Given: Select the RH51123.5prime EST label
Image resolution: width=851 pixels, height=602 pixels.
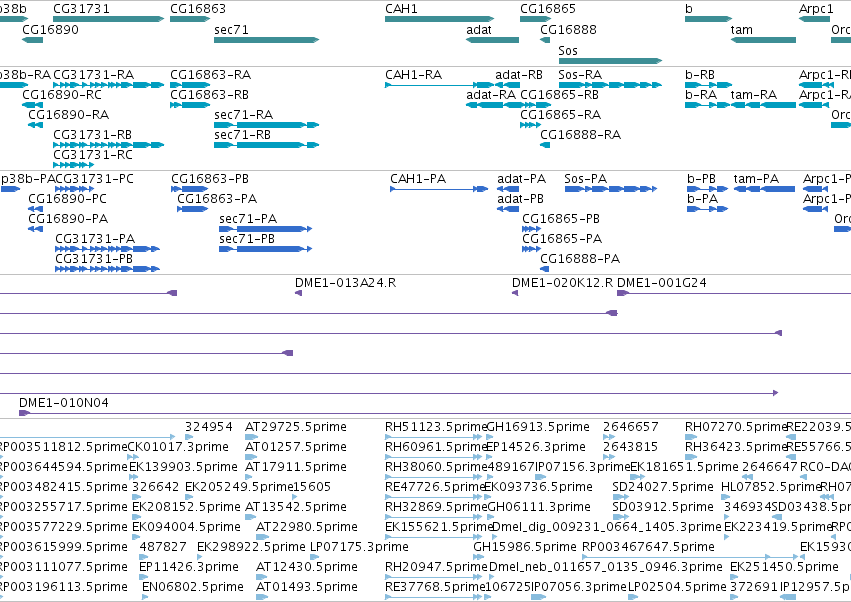Looking at the screenshot, I should 436,427.
